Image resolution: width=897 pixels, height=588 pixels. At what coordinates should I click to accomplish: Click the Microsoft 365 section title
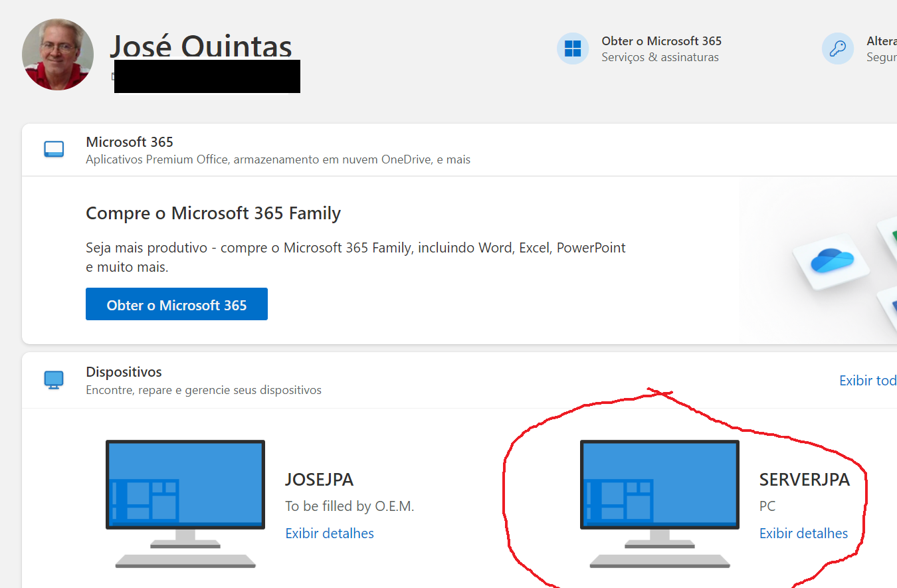tap(130, 142)
